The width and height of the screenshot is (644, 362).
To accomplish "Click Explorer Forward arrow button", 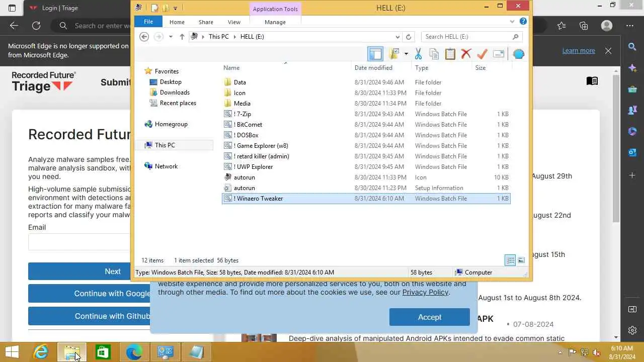I will (158, 37).
